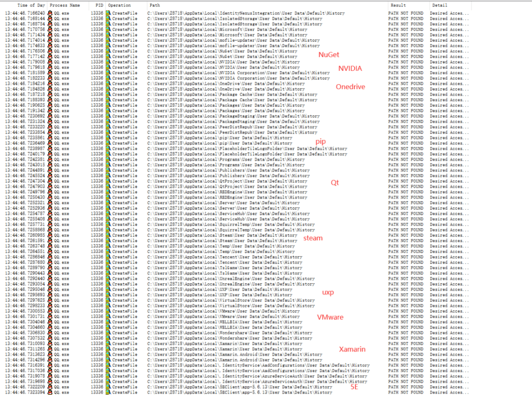Click AzureServiceAuth History path at 13:44:46.7319078

[x=257, y=376]
